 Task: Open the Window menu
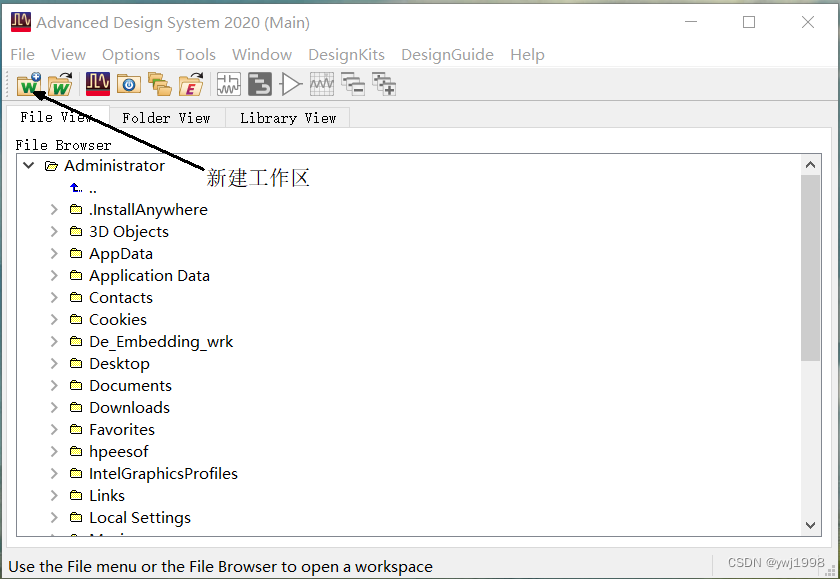coord(262,55)
